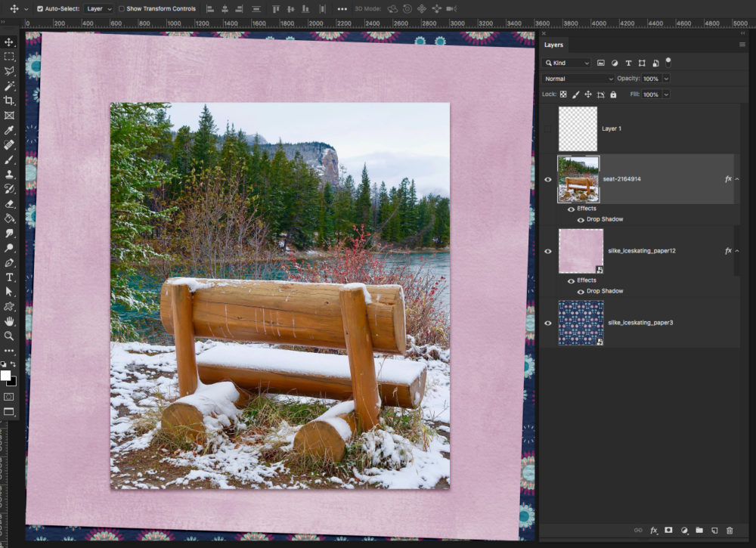Open the Normal blend mode dropdown
Image resolution: width=756 pixels, height=548 pixels.
coord(579,79)
